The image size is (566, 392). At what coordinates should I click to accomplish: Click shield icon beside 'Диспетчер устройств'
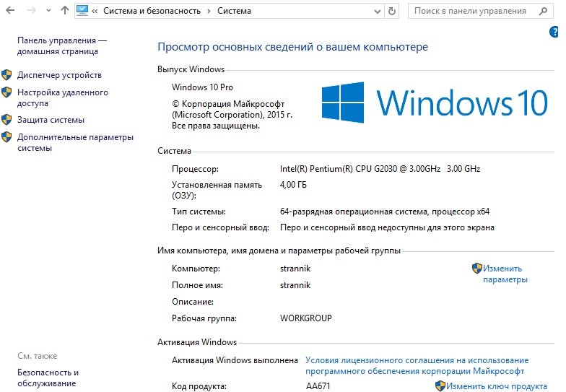coord(6,75)
